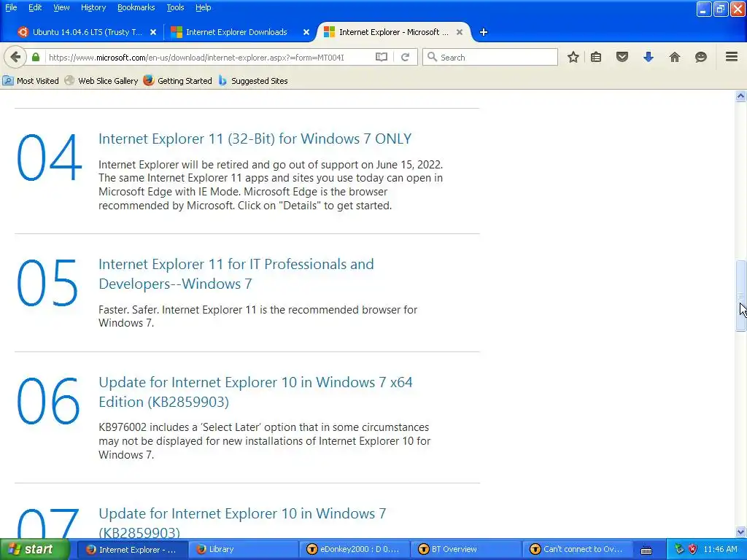Open the Windows Start button
The width and height of the screenshot is (747, 560).
(34, 549)
